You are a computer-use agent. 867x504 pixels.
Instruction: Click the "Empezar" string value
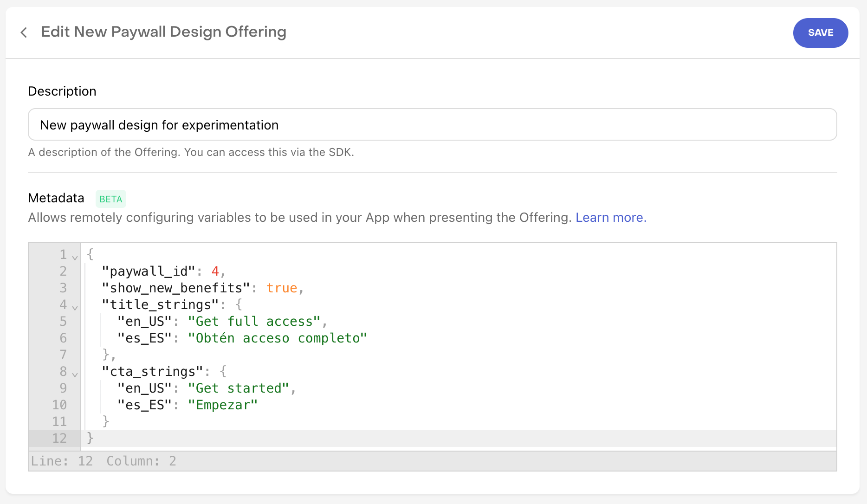(x=222, y=405)
